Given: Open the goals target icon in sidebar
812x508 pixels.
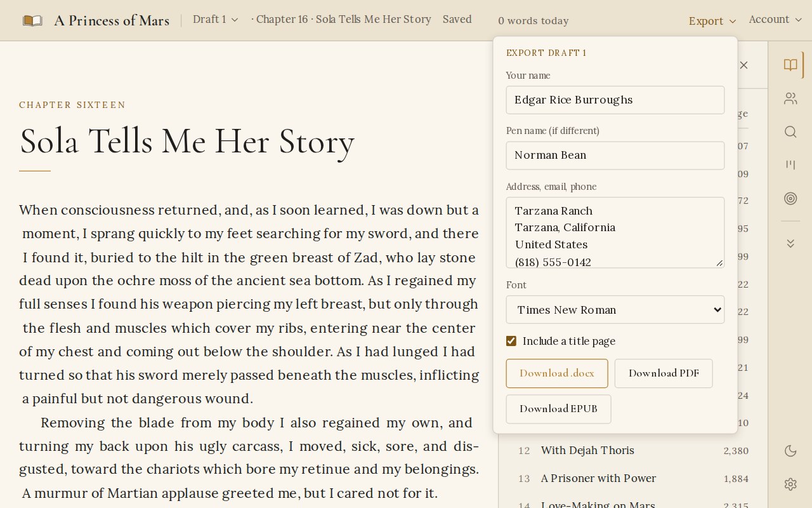Looking at the screenshot, I should pyautogui.click(x=790, y=199).
